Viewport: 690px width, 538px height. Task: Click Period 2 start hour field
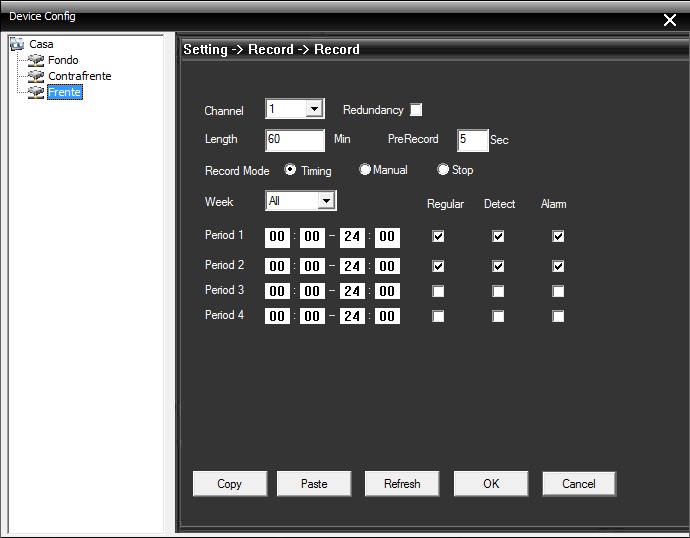(277, 266)
